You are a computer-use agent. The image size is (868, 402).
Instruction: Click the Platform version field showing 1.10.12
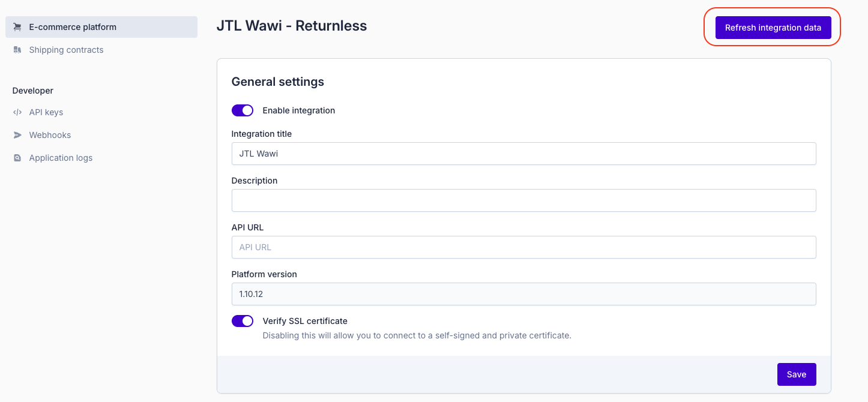[523, 294]
